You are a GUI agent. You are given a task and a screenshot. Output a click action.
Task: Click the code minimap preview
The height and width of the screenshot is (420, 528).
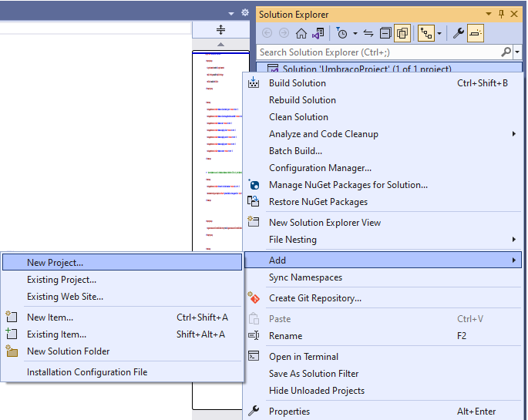click(217, 152)
